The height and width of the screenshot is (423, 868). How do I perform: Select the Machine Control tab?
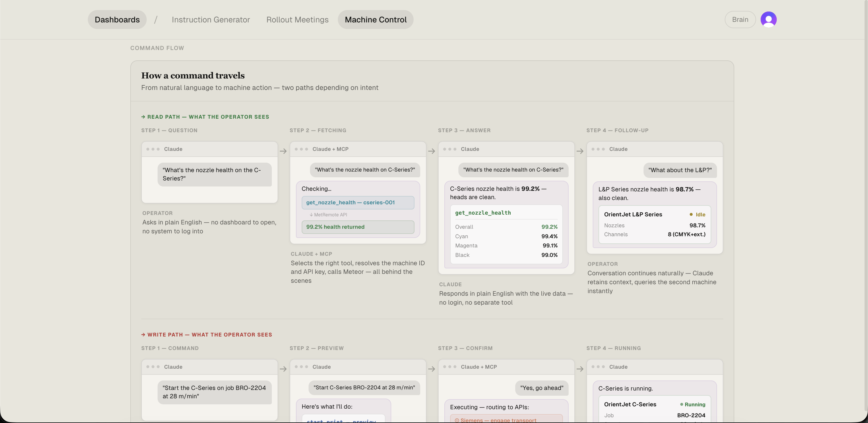click(x=375, y=20)
